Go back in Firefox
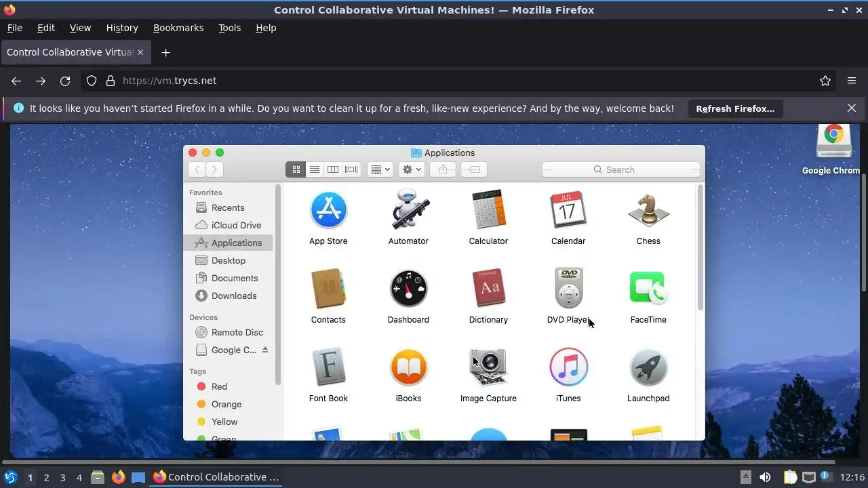Image resolution: width=868 pixels, height=488 pixels. (x=16, y=81)
